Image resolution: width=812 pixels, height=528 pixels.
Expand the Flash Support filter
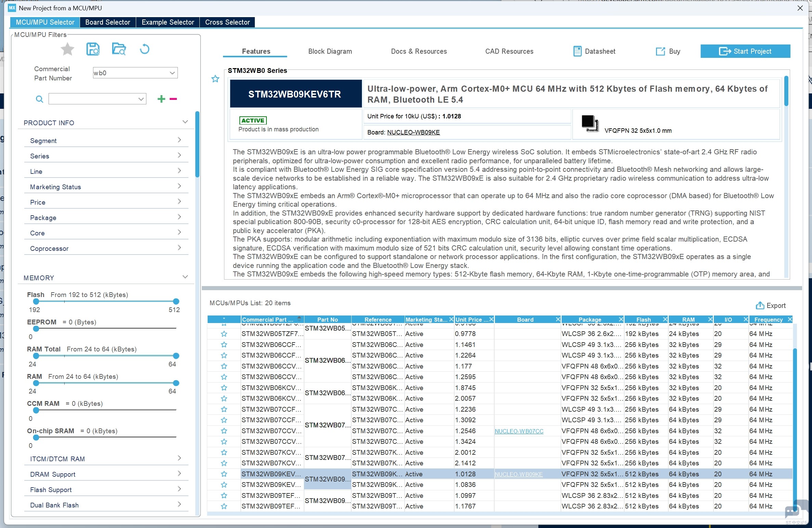tap(179, 489)
